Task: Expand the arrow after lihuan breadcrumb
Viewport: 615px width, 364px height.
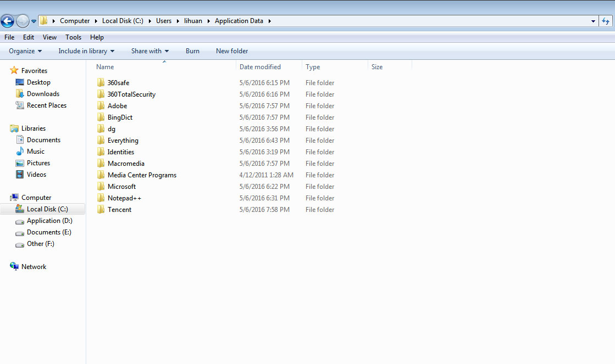Action: (x=209, y=21)
